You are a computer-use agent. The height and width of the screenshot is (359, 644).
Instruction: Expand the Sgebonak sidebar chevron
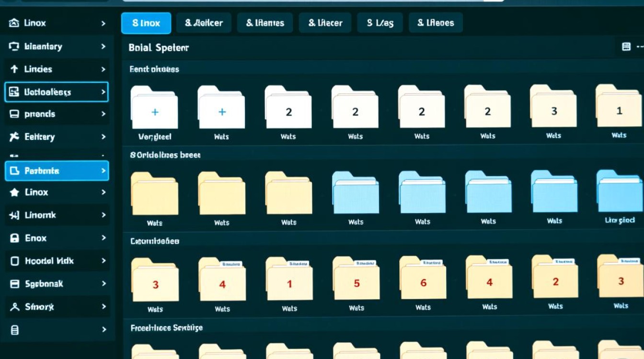coord(103,284)
